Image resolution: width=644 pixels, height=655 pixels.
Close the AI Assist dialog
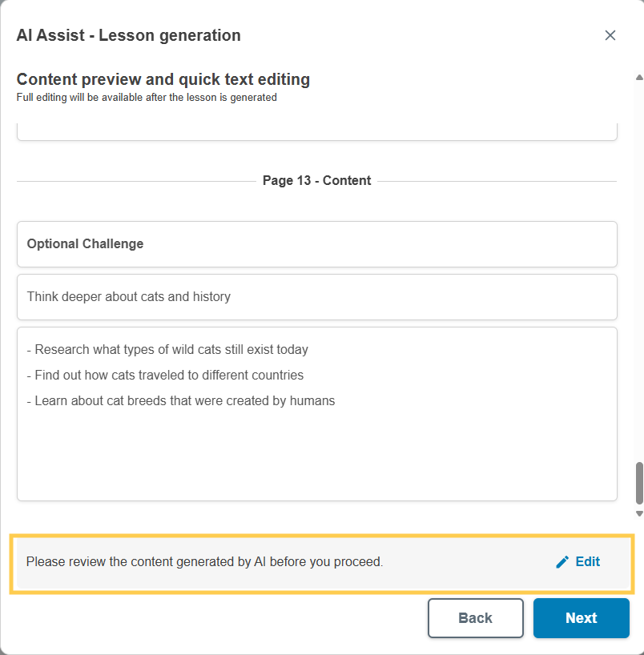click(610, 35)
